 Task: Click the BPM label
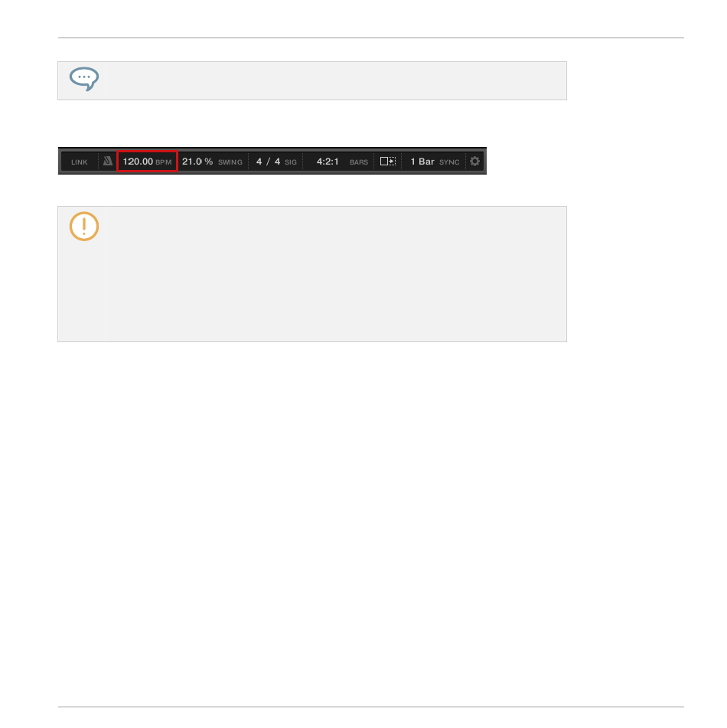pos(164,162)
